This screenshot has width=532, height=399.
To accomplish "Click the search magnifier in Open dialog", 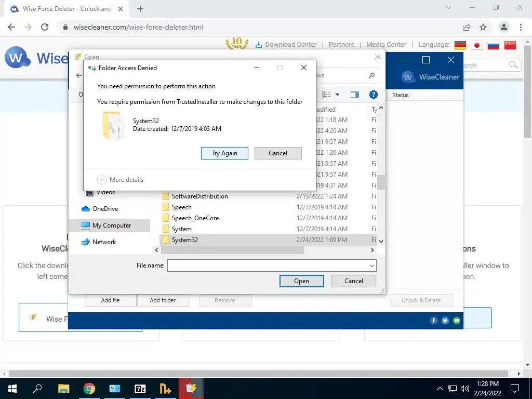I will pyautogui.click(x=371, y=75).
